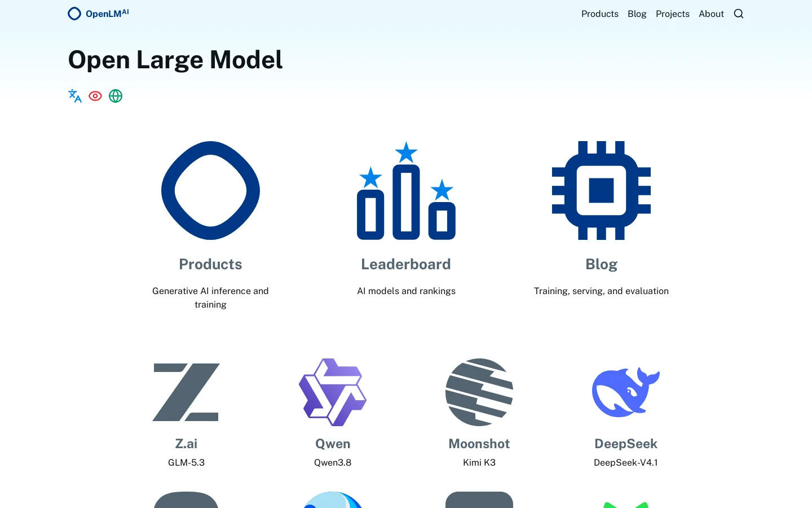Click the DeepSeek blue whale logo
Viewport: 812px width, 508px height.
point(626,392)
